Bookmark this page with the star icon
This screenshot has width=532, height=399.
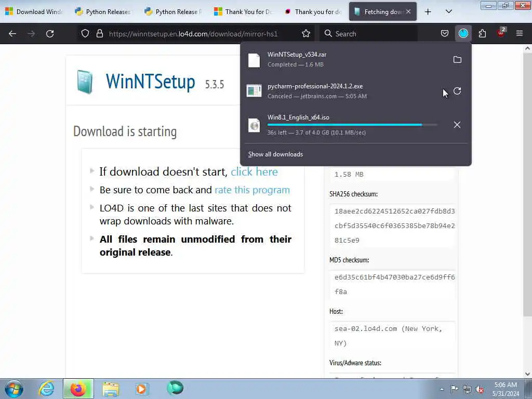[306, 34]
